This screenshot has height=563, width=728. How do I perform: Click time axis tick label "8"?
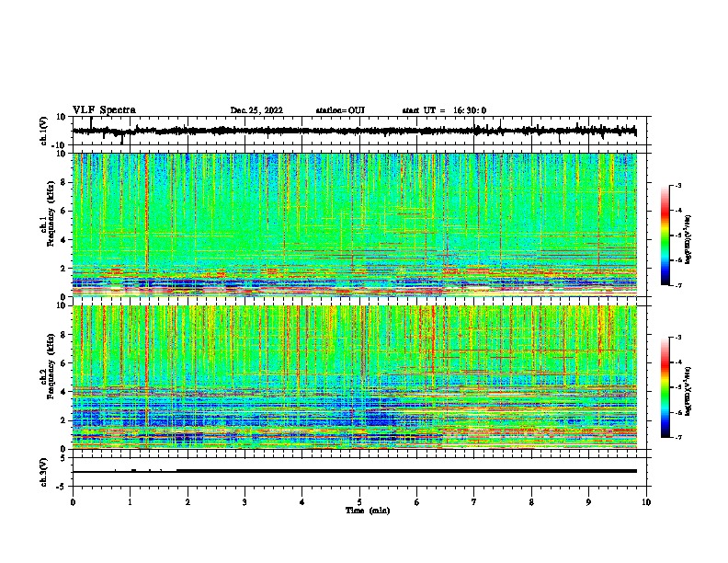531,502
